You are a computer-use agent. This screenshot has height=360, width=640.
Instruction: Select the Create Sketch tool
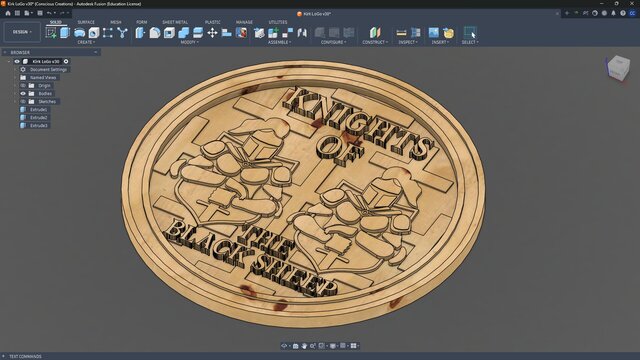click(x=51, y=33)
